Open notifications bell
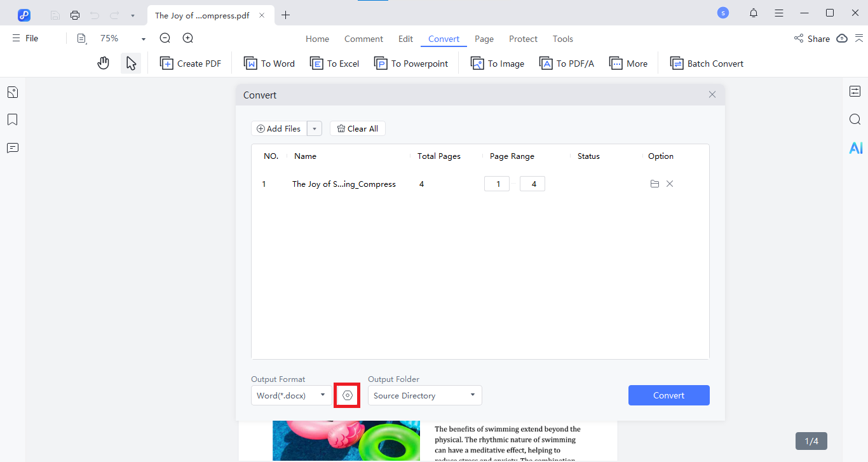The height and width of the screenshot is (462, 868). (753, 13)
